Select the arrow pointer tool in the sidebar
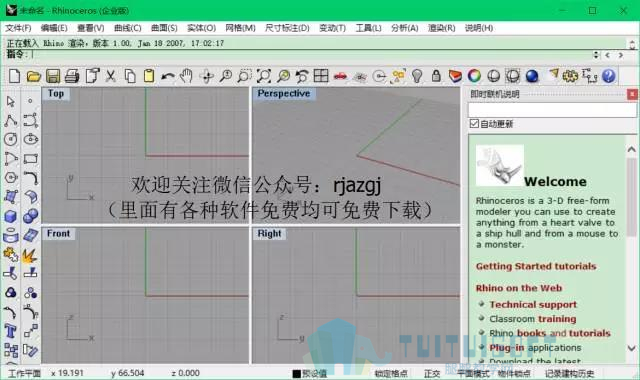 11,101
